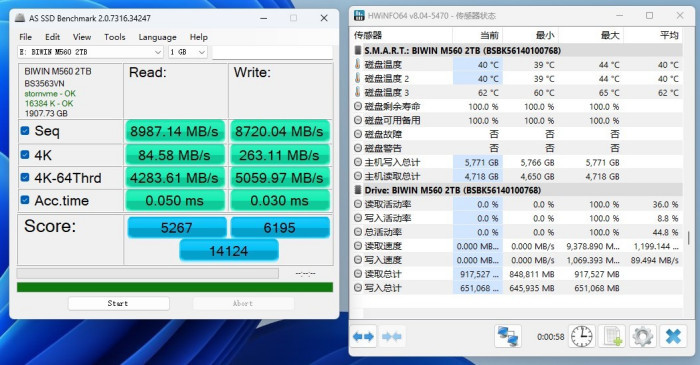The height and width of the screenshot is (365, 700).
Task: Toggle the Acc.time checkbox
Action: tap(25, 200)
